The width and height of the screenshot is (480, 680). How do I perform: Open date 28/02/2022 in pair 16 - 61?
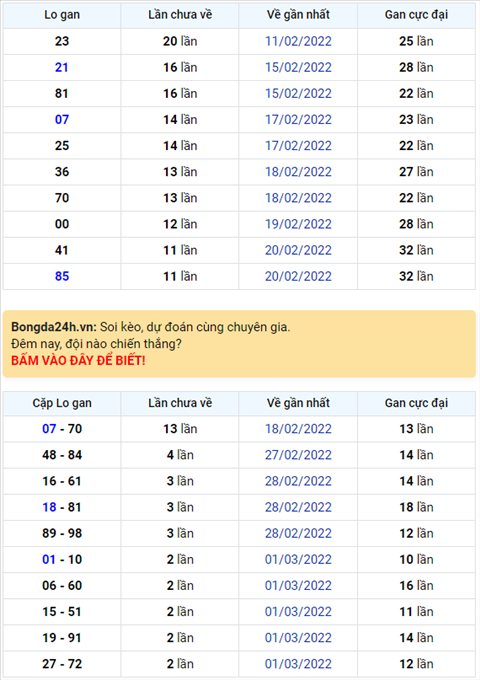[298, 481]
